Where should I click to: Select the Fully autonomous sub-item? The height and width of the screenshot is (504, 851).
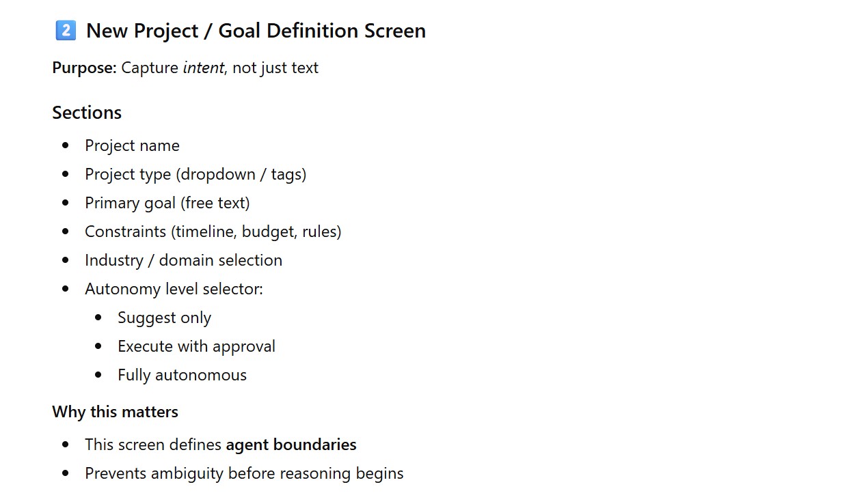coord(182,375)
